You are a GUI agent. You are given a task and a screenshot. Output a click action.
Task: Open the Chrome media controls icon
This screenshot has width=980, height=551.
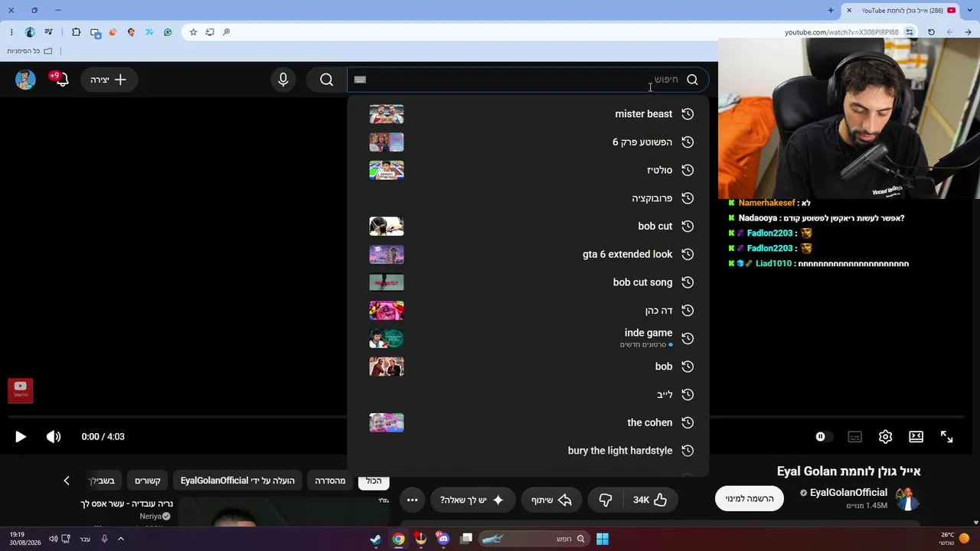click(x=48, y=32)
